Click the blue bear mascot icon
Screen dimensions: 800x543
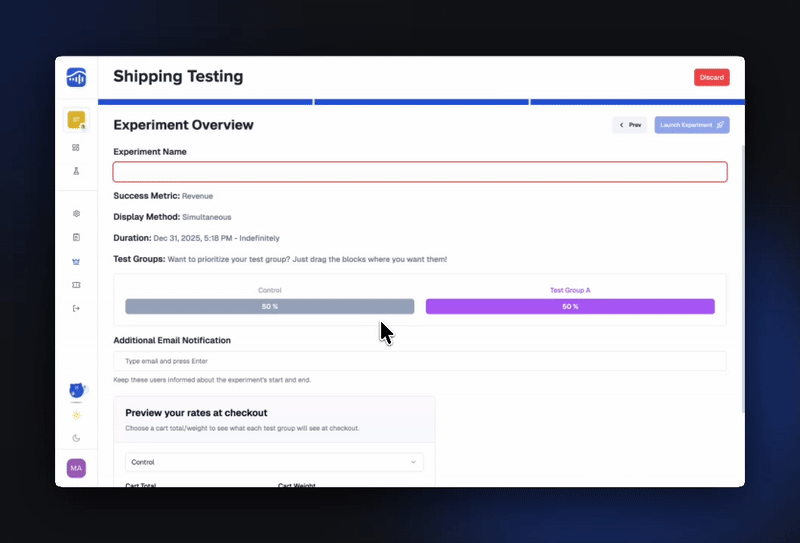(77, 390)
